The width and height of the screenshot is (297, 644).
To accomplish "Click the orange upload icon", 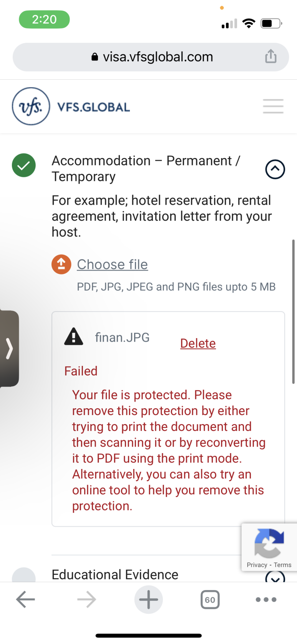I will point(61,264).
